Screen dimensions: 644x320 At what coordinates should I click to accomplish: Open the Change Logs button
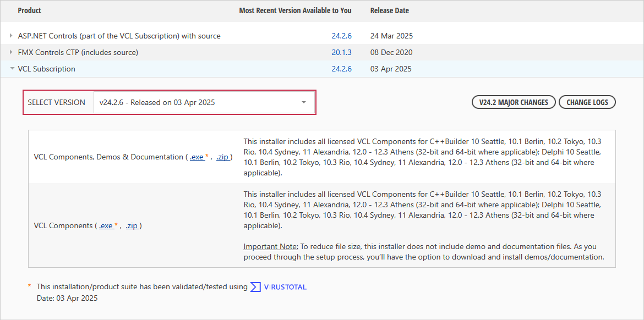point(587,102)
